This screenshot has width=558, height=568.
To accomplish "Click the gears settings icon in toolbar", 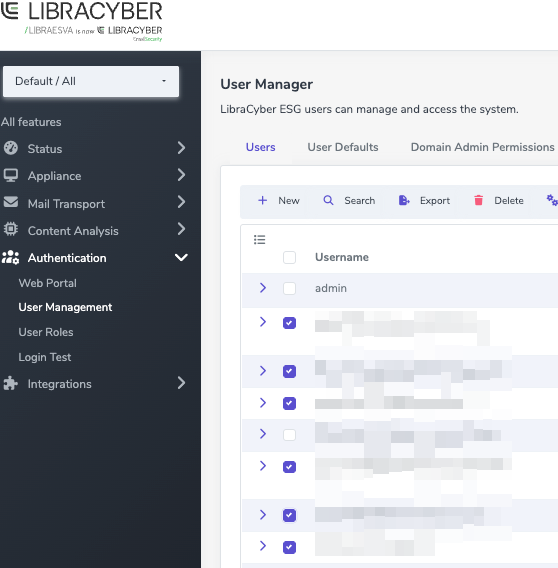I will click(552, 200).
